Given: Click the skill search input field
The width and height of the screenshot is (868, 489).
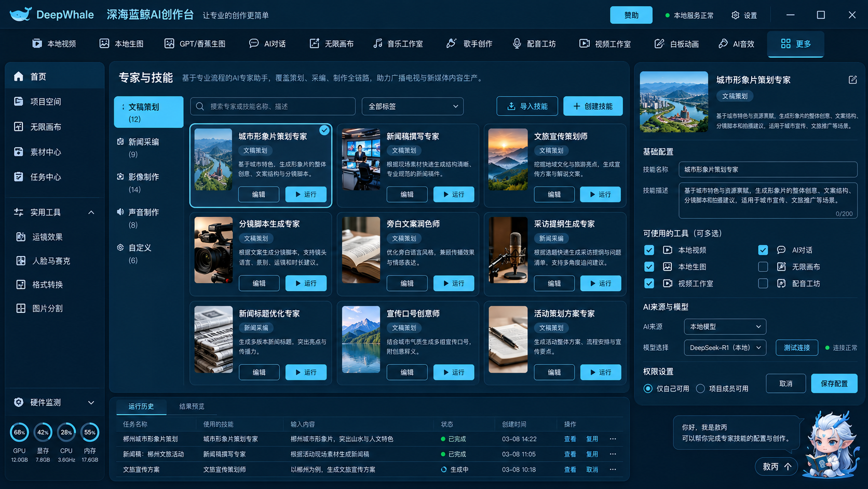Looking at the screenshot, I should coord(273,107).
